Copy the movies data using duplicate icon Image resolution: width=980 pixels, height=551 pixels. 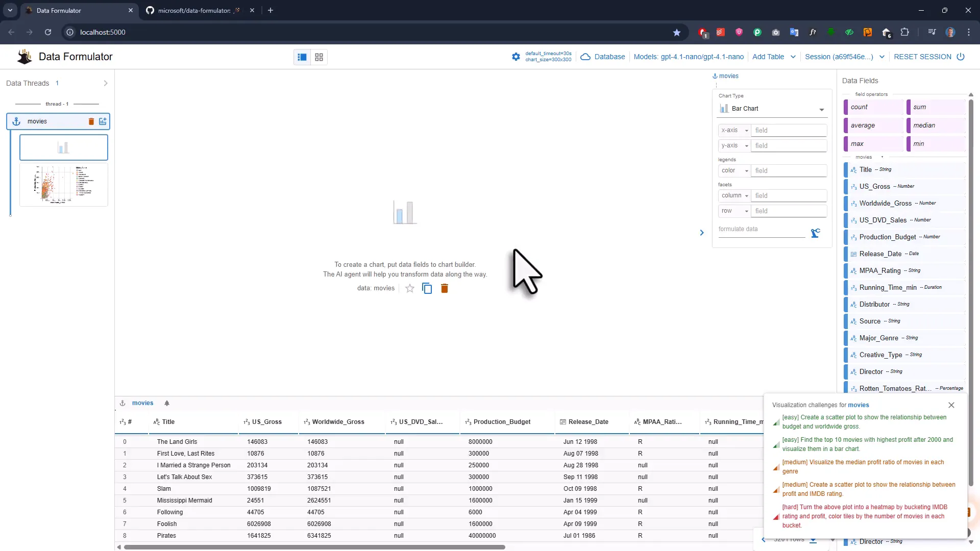(427, 288)
